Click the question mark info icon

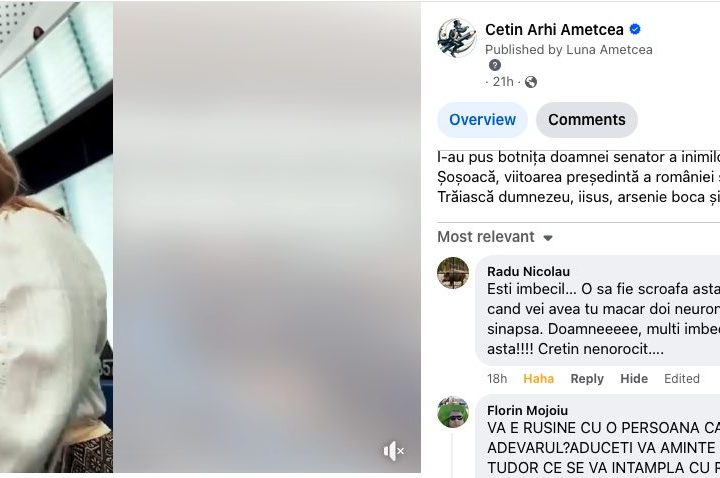[x=495, y=65]
